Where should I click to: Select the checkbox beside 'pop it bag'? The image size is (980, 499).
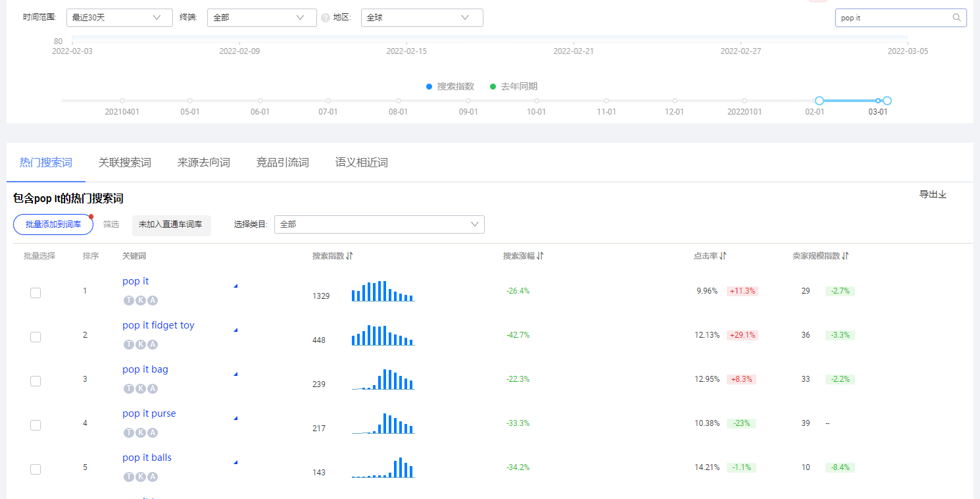pos(35,381)
